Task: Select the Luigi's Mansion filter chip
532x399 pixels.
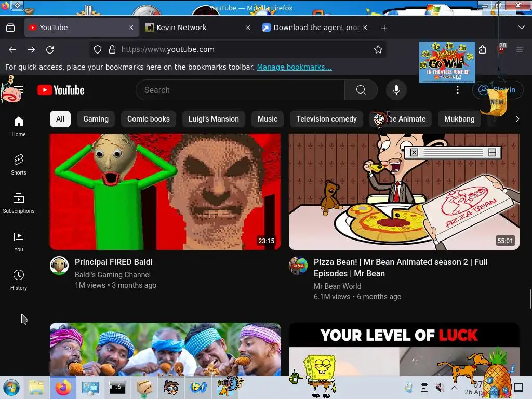Action: point(214,119)
